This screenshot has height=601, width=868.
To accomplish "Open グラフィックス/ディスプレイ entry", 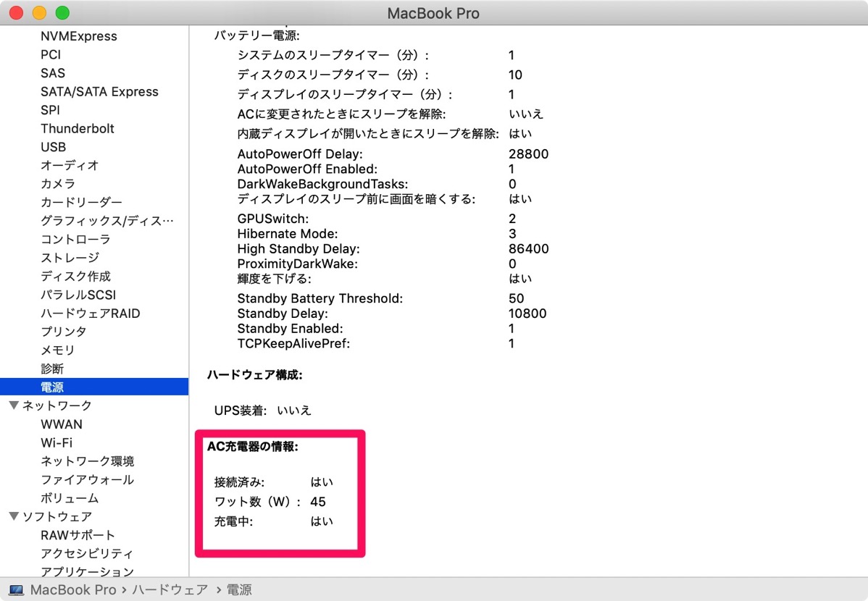I will click(x=107, y=220).
